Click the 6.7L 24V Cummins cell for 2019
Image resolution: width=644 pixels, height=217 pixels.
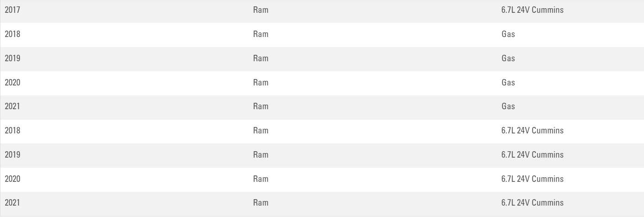[532, 155]
